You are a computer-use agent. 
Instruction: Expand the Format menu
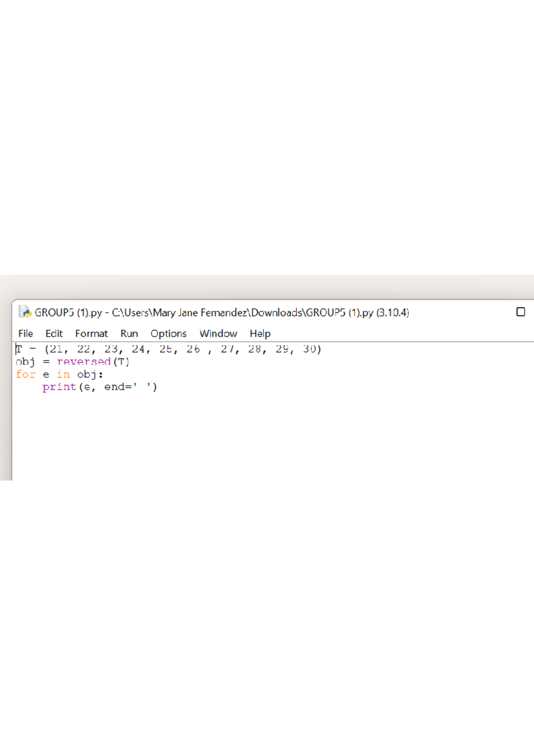click(91, 333)
